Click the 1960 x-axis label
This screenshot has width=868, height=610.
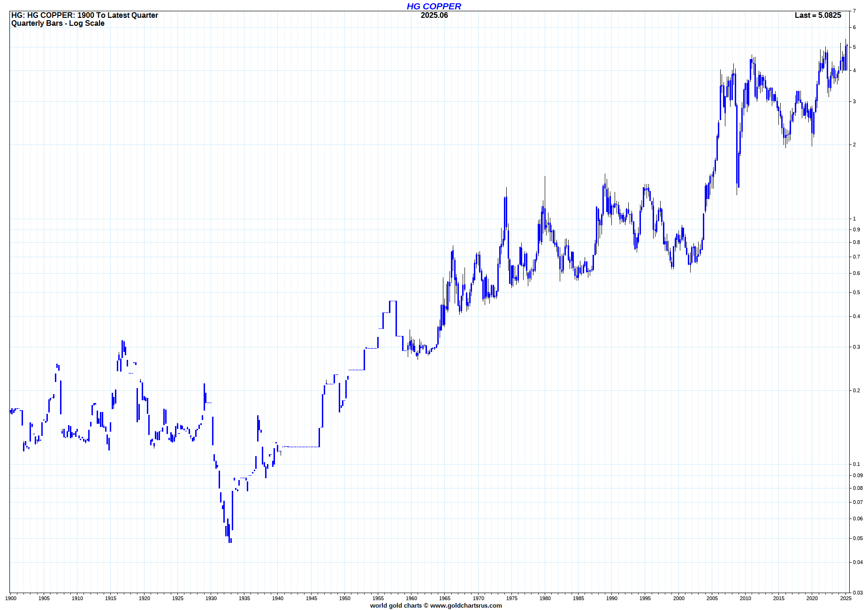click(x=411, y=598)
